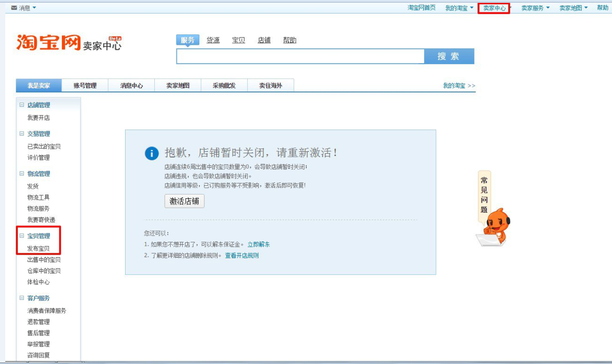The width and height of the screenshot is (612, 364).
Task: Select the 宝贝 search category
Action: pos(239,40)
